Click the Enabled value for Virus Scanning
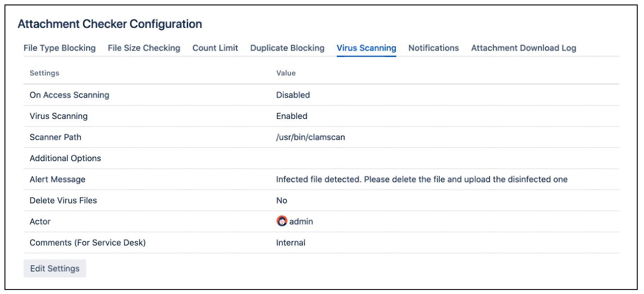The image size is (644, 294). (x=291, y=116)
